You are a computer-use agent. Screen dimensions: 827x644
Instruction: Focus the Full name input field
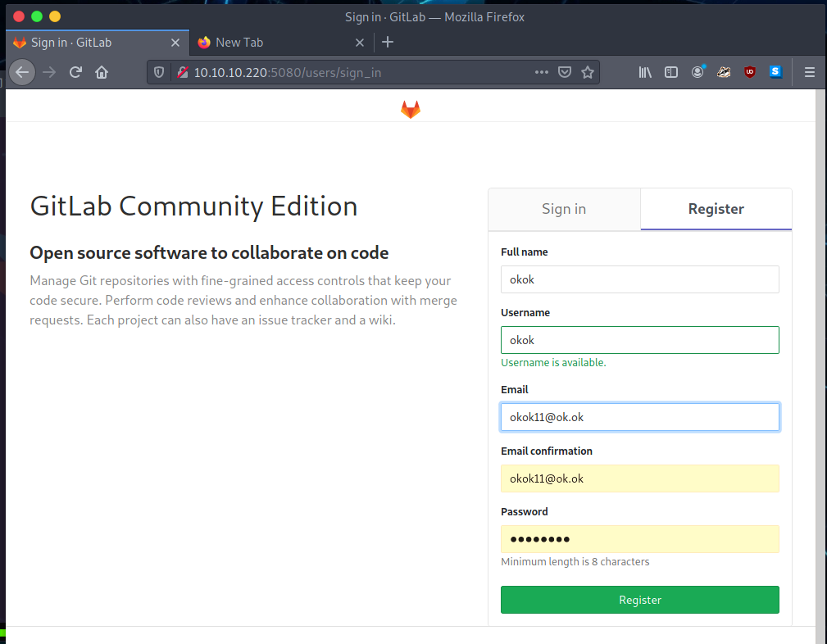[x=640, y=279]
